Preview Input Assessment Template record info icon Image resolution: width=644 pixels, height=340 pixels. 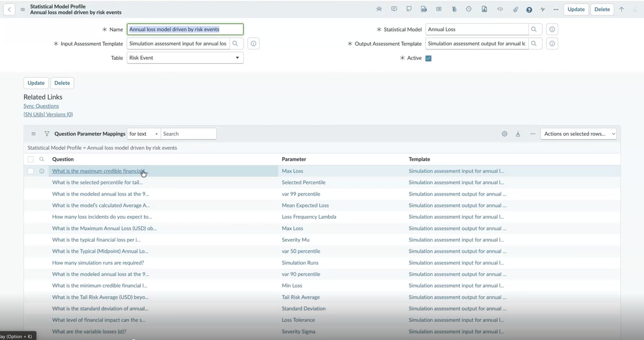coord(253,44)
